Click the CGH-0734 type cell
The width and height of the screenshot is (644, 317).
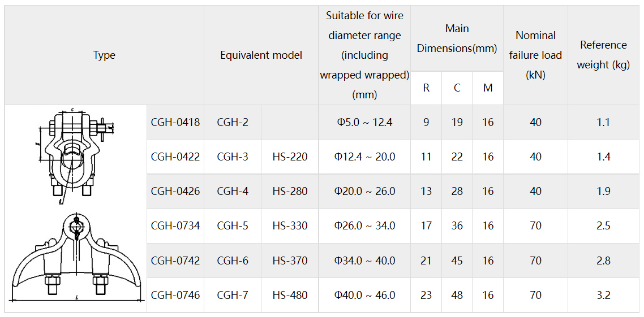(x=175, y=225)
